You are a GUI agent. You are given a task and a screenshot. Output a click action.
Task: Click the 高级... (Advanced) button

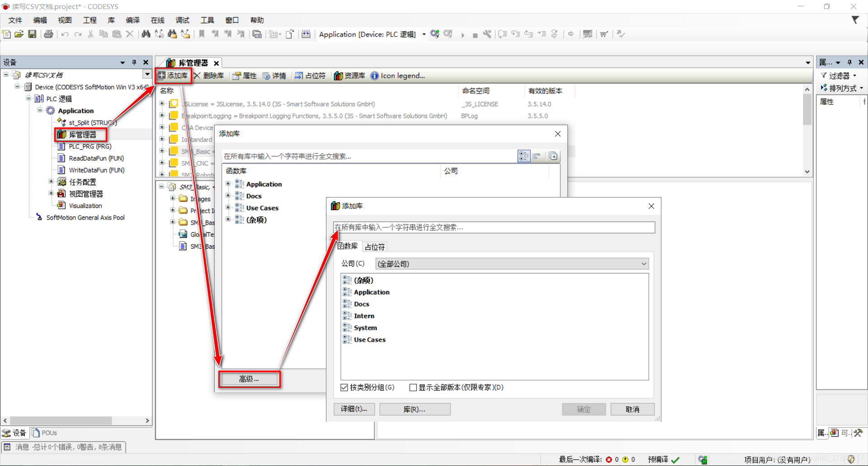249,379
